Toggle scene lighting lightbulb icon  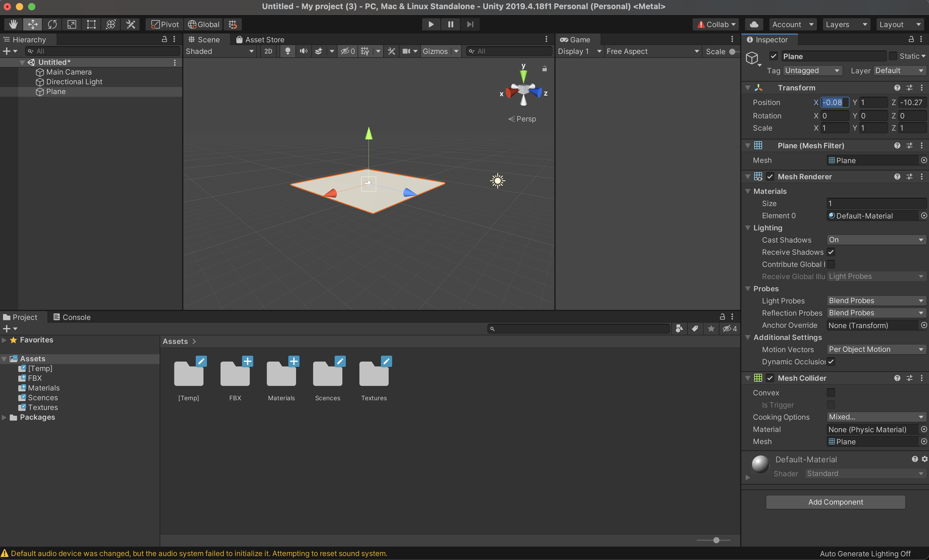click(x=287, y=51)
